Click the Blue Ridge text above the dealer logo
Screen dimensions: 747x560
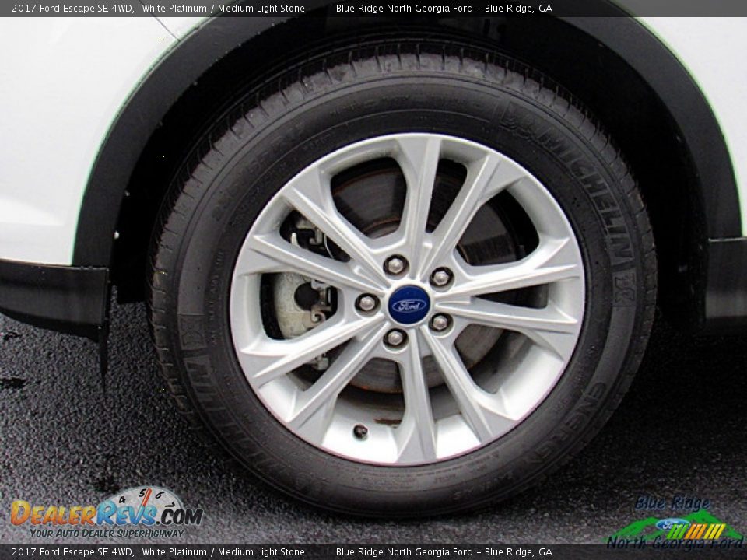point(675,504)
